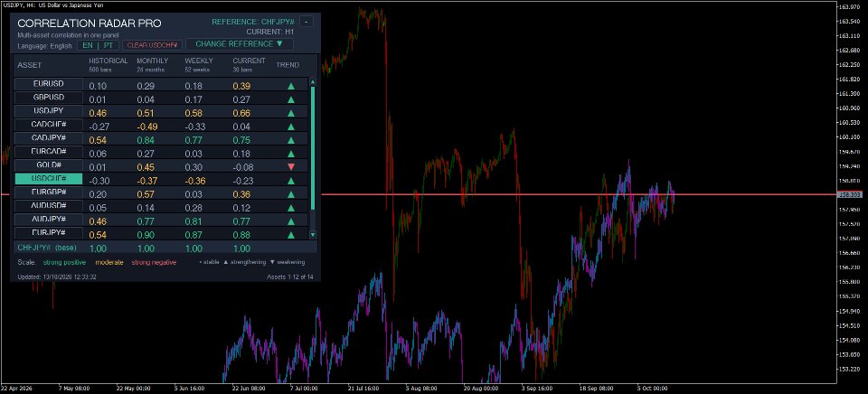Open the CHANGE REFERENCE dropdown
868x394 pixels.
point(239,43)
